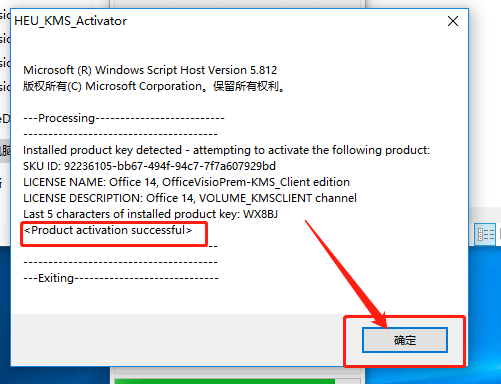The width and height of the screenshot is (501, 384).
Task: Click the 'LICENSE NAME: Office 14' line
Action: (x=186, y=182)
